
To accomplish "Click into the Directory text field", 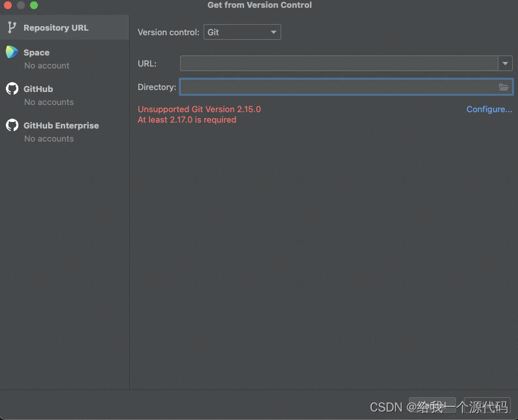I will pos(346,87).
